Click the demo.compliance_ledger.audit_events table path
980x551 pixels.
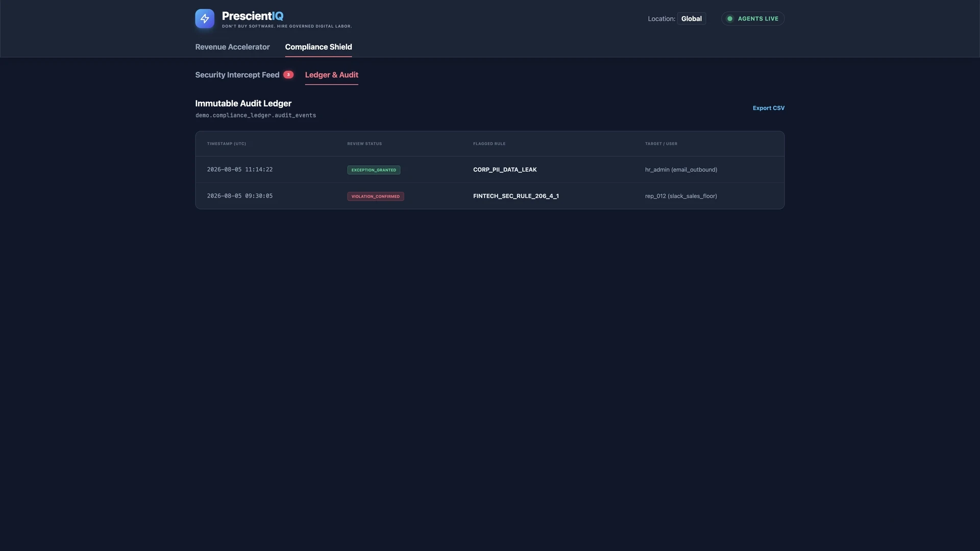[x=256, y=116]
